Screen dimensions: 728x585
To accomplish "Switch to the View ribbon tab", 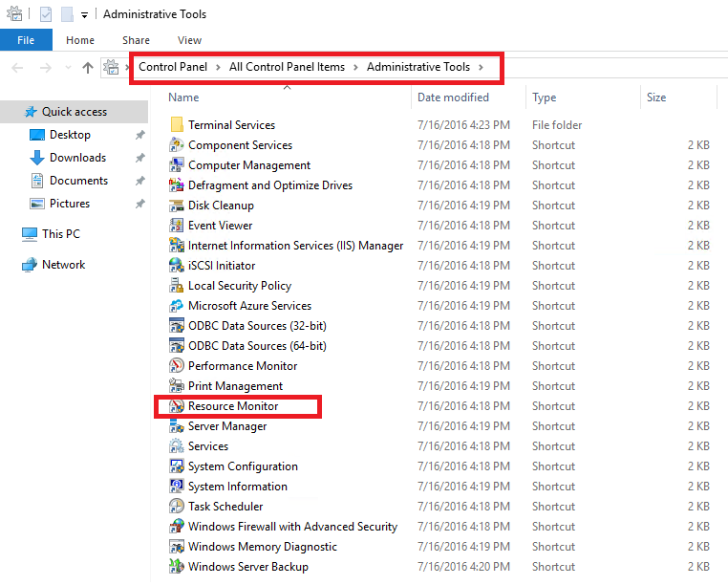I will (189, 40).
